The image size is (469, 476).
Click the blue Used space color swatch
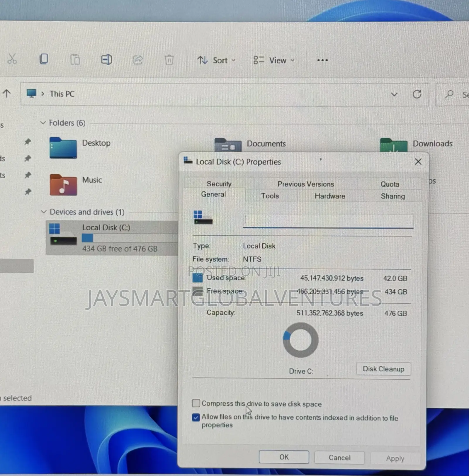point(198,278)
